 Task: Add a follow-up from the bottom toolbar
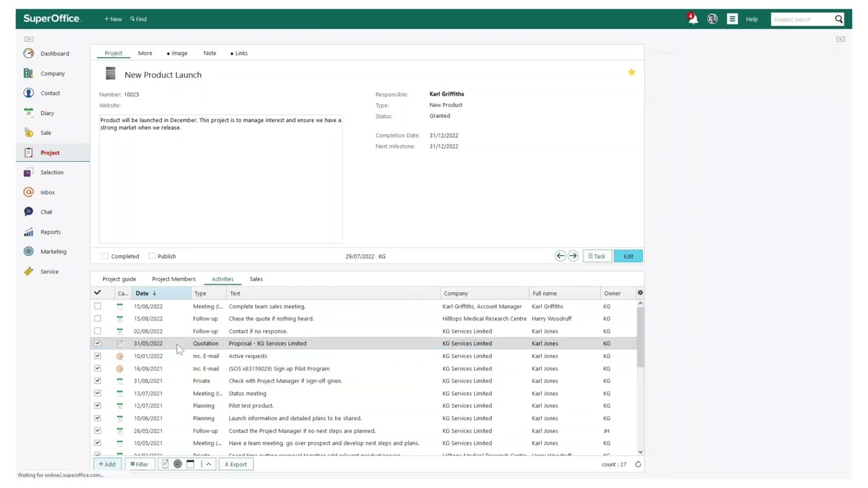(178, 464)
